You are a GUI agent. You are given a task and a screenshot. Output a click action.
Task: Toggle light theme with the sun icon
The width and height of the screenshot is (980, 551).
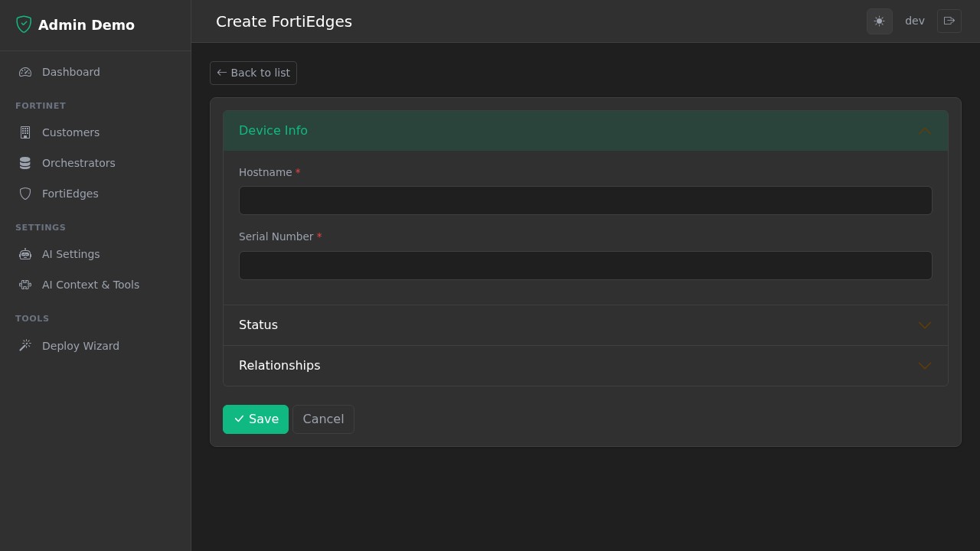point(879,21)
